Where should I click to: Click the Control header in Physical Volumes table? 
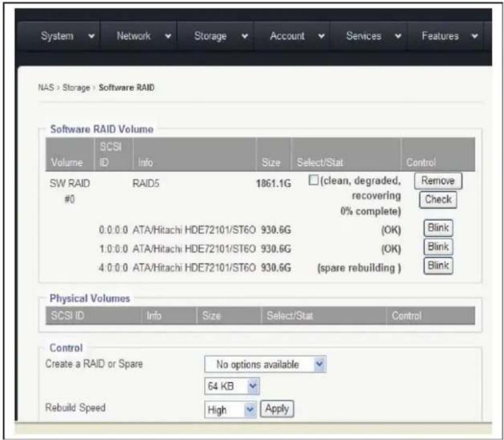pos(406,316)
